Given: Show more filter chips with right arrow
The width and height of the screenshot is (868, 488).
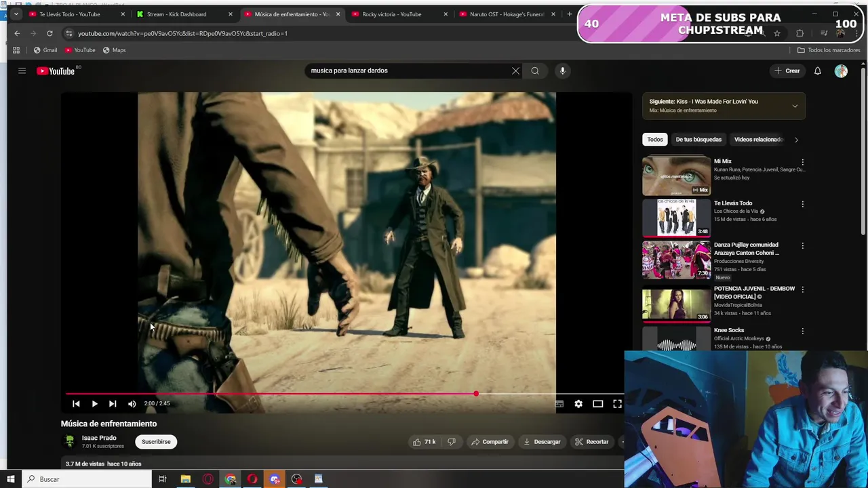Looking at the screenshot, I should [796, 140].
